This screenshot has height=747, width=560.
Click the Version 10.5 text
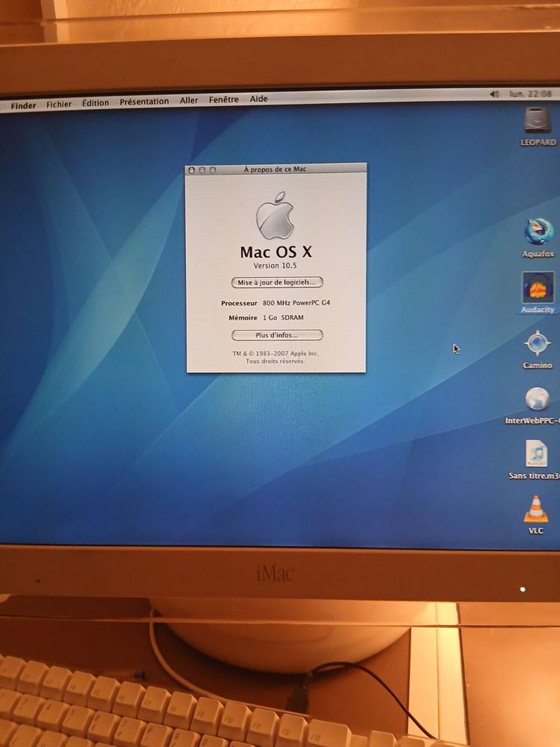275,266
